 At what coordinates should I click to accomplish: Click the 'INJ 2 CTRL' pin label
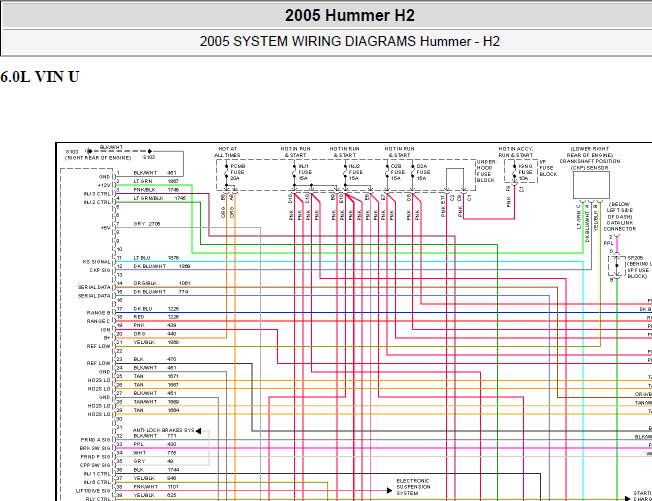pos(97,202)
